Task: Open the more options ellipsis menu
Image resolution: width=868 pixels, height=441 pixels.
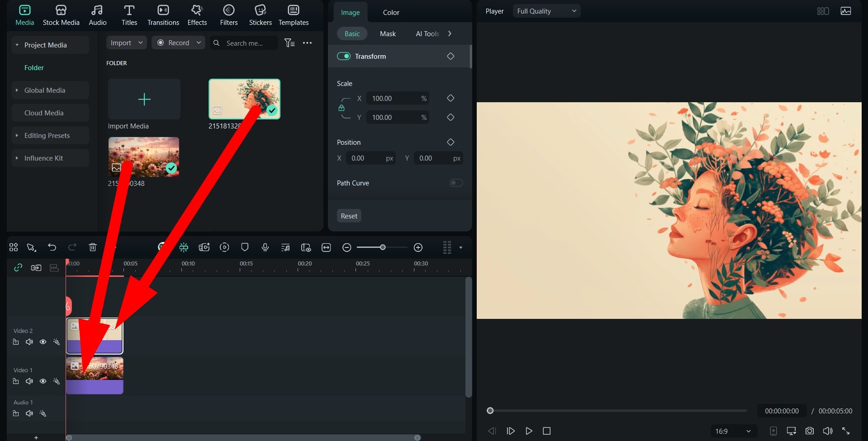Action: pyautogui.click(x=308, y=43)
